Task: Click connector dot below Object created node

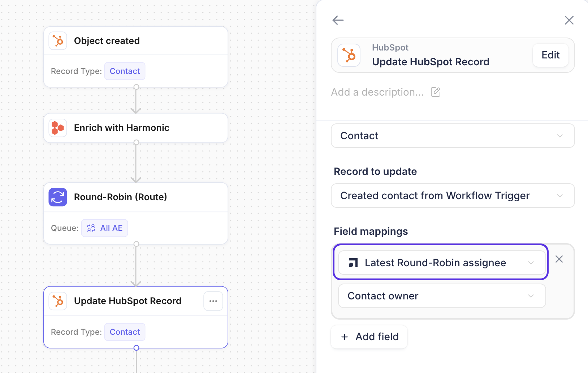Action: (x=136, y=87)
